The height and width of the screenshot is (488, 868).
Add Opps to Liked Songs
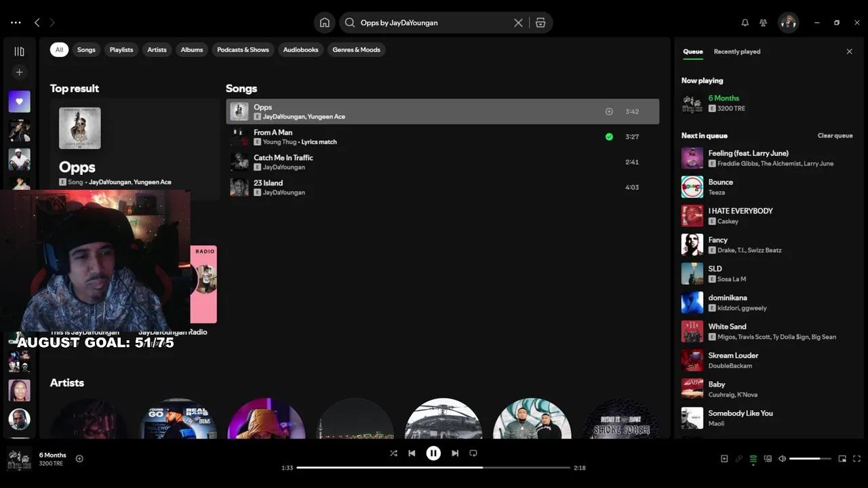pyautogui.click(x=609, y=111)
